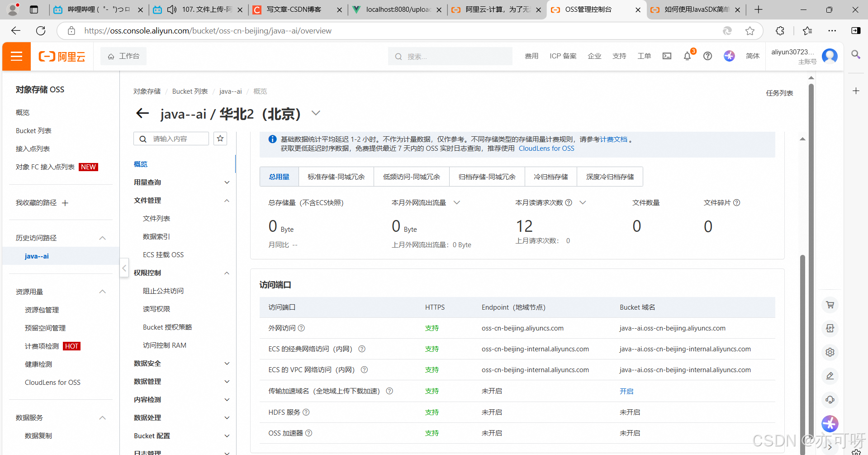The width and height of the screenshot is (868, 455).
Task: Show info for 外网访问 help icon
Action: 301,328
